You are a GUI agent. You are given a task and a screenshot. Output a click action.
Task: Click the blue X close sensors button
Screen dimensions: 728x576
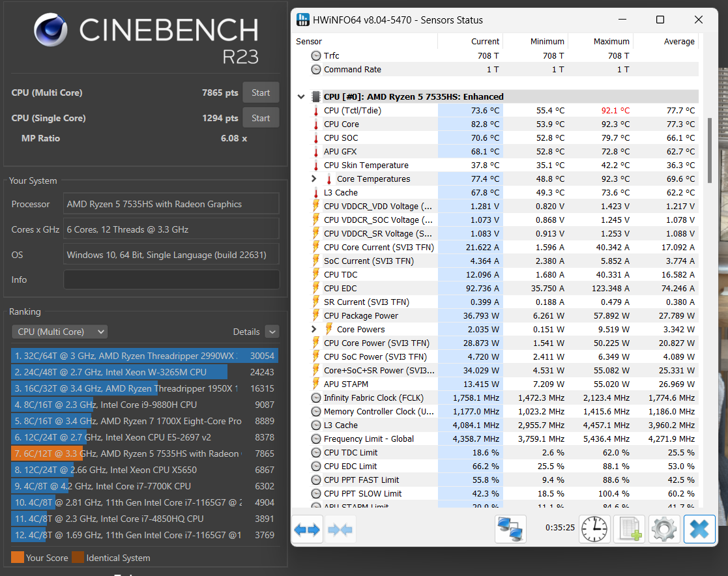coord(699,529)
